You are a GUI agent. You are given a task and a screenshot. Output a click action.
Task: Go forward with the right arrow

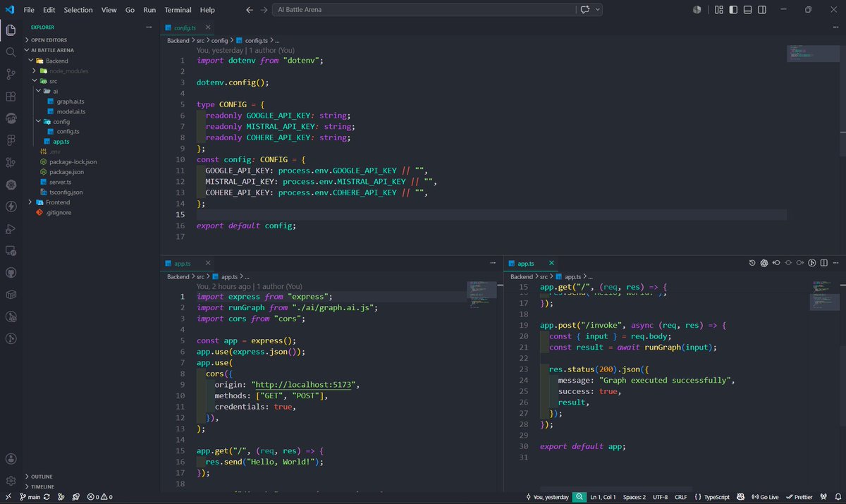click(264, 10)
